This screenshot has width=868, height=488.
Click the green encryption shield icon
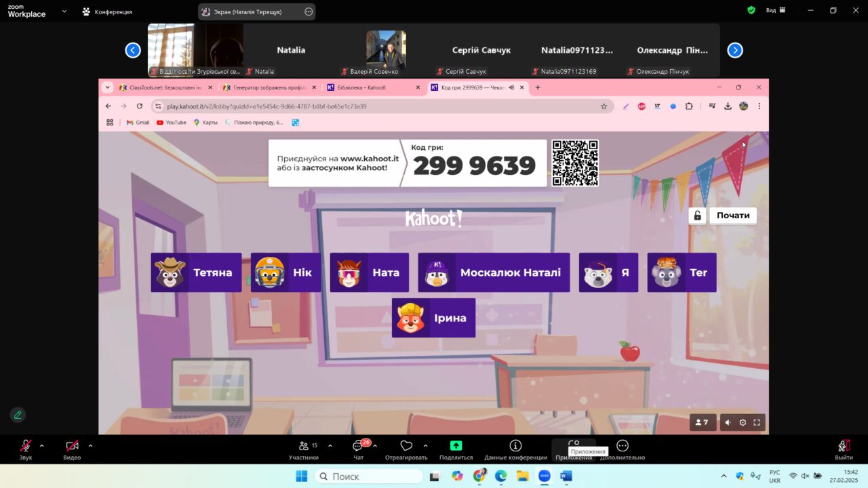(x=751, y=10)
